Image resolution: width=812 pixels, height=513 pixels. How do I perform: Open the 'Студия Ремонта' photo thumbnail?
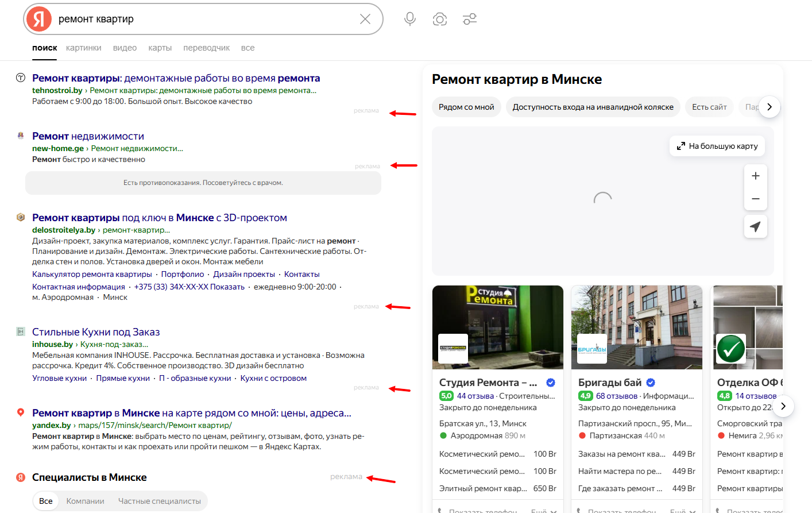[498, 327]
